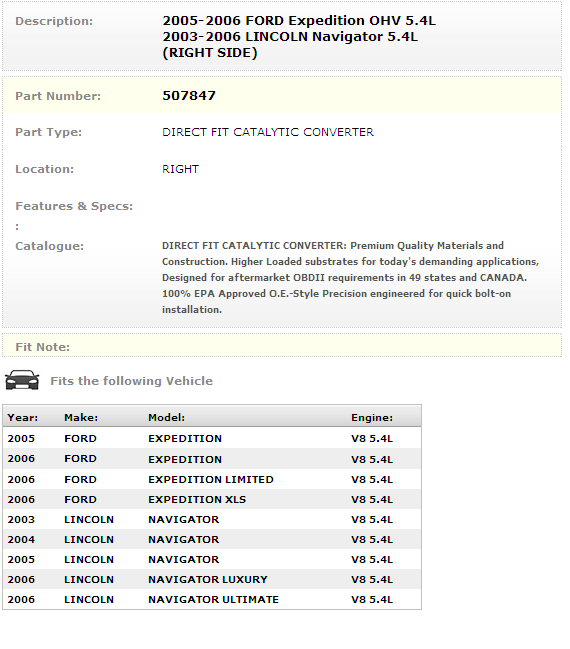Click the Make column header
This screenshot has height=649, width=570.
81,417
